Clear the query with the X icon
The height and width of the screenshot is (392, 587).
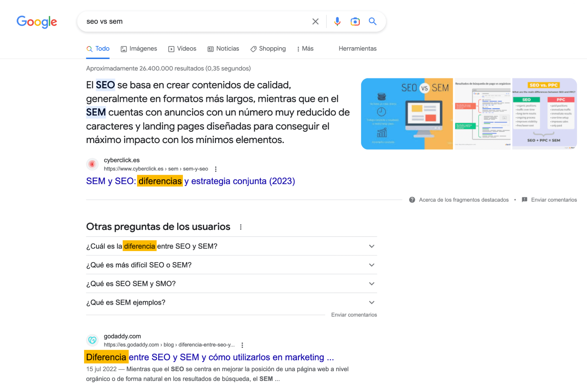click(315, 21)
